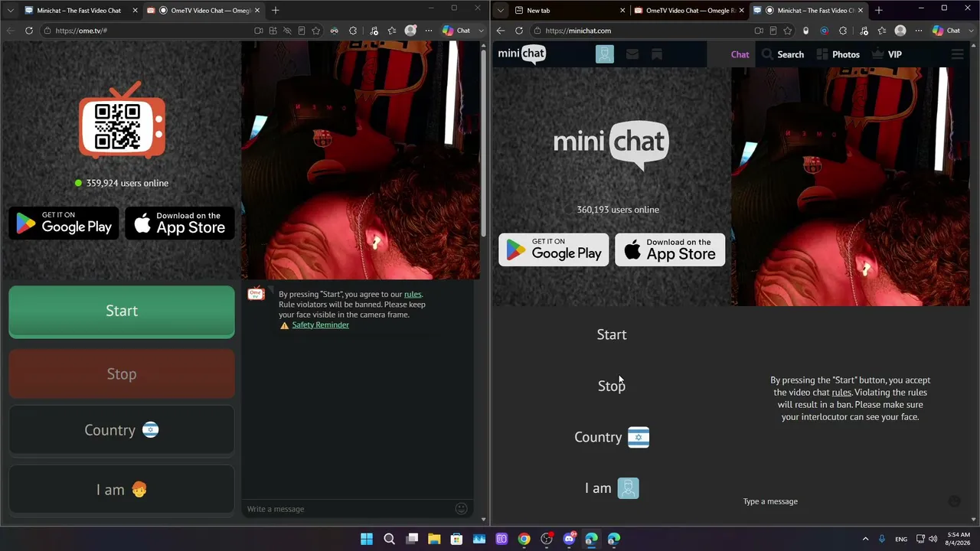The height and width of the screenshot is (551, 980).
Task: Open the Minichat hamburger menu
Action: tap(957, 54)
